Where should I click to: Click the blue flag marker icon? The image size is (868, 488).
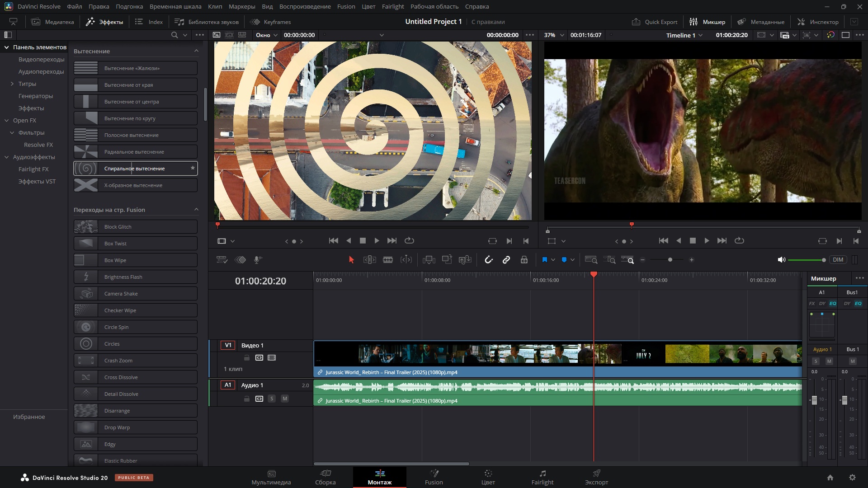pyautogui.click(x=544, y=260)
